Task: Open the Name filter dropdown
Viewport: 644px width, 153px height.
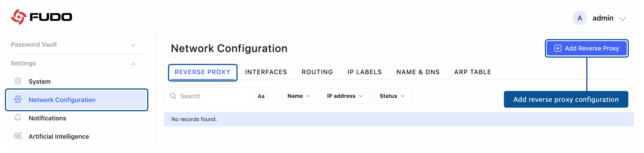Action: pyautogui.click(x=299, y=96)
